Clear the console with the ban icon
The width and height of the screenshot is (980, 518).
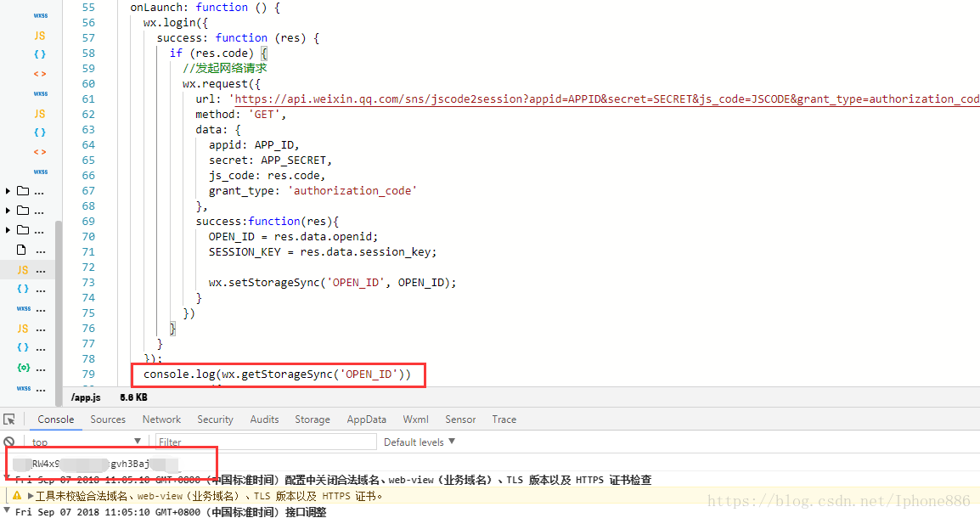click(8, 442)
